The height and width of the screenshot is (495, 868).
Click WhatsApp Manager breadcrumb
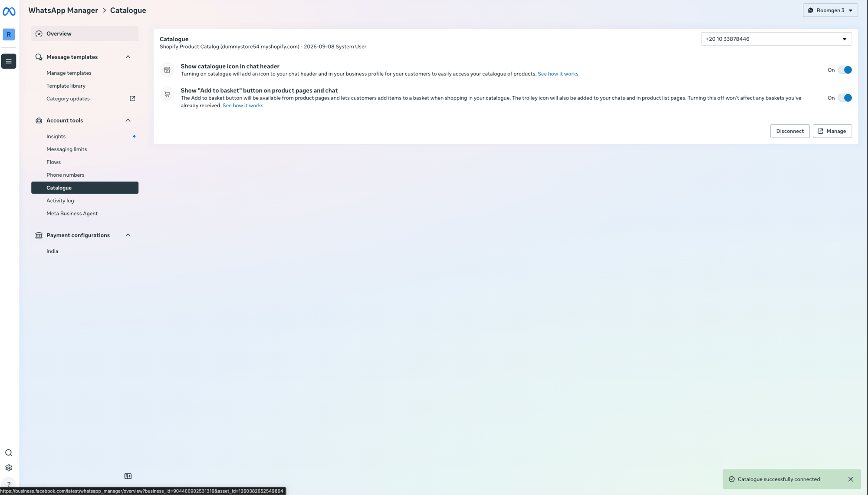[63, 10]
